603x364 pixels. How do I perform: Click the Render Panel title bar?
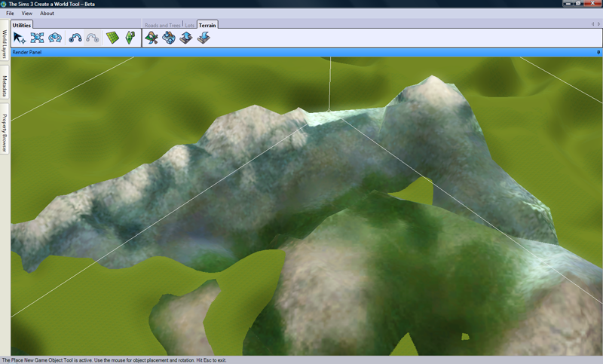click(x=307, y=52)
